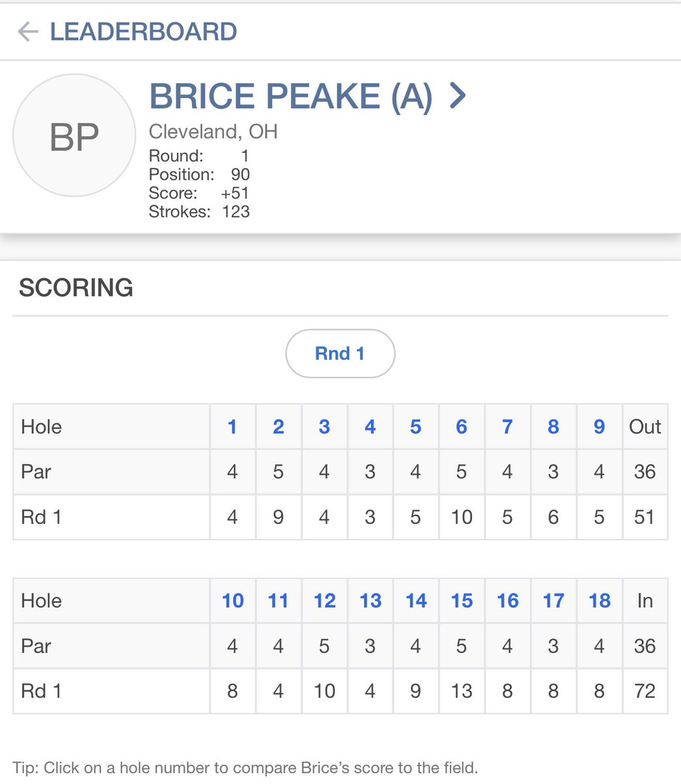Open hole 14 comparison
Image resolution: width=681 pixels, height=784 pixels.
416,600
